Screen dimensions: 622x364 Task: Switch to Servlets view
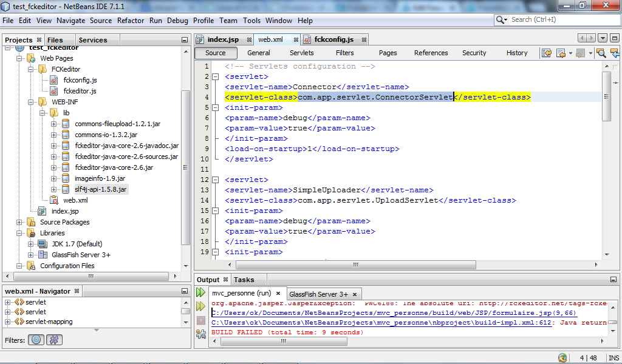[x=301, y=53]
